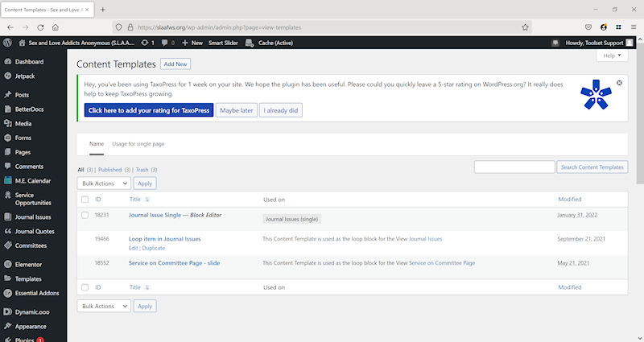Click Edit under Loop item row
This screenshot has width=644, height=342.
(133, 248)
